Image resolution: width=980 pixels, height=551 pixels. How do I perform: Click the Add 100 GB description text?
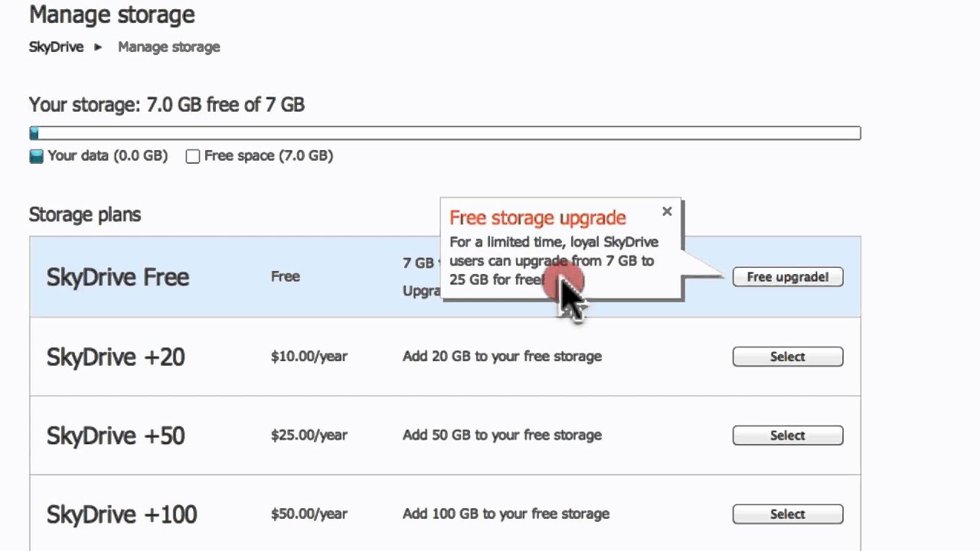(506, 514)
